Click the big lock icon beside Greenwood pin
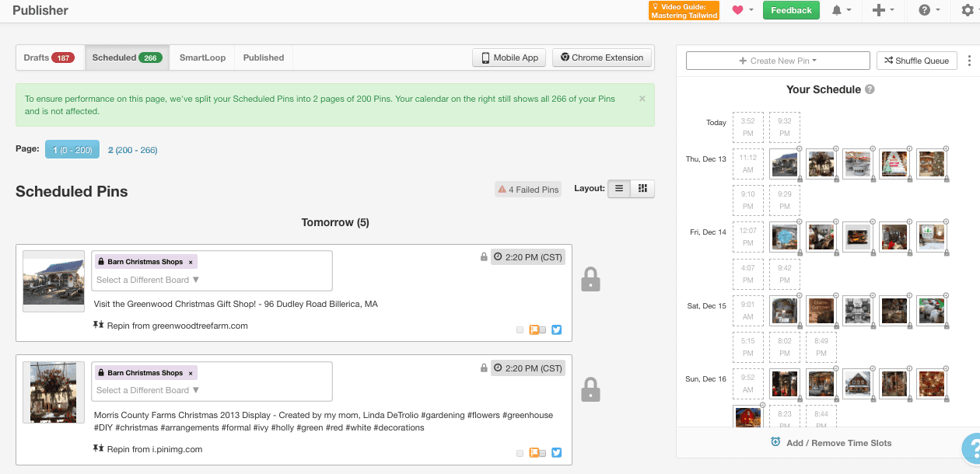980x474 pixels. [x=590, y=279]
